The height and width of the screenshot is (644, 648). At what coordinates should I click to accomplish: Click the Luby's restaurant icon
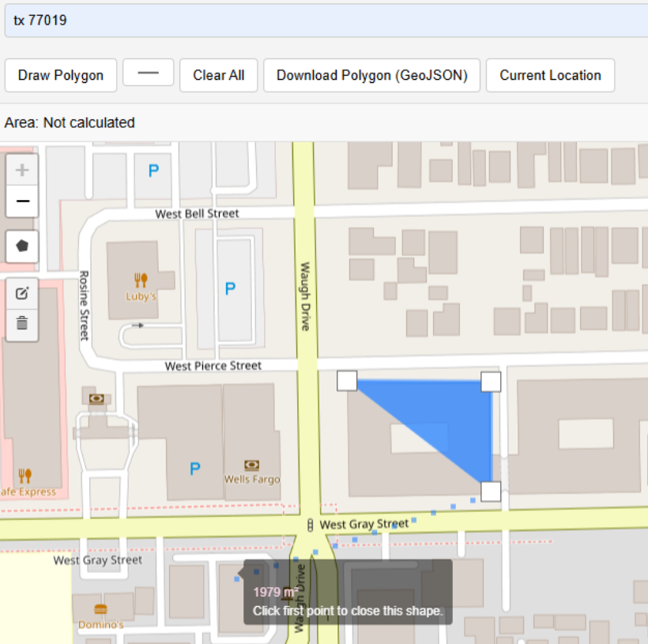tap(140, 278)
